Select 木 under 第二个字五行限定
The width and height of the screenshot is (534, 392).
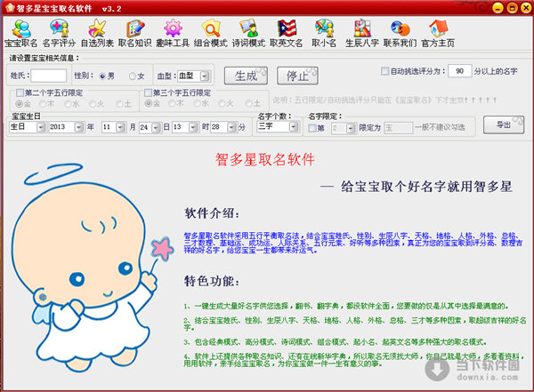coord(43,103)
